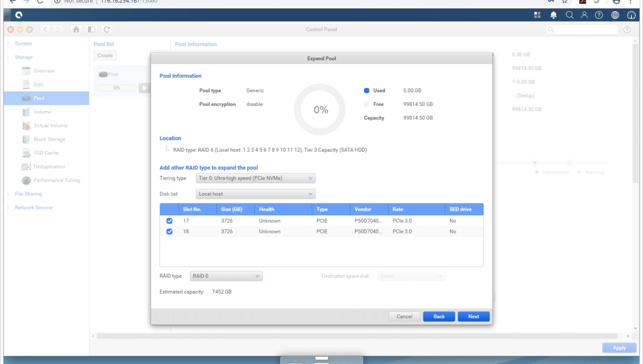This screenshot has width=643, height=364.
Task: Toggle checkbox for slot 17 disk
Action: [x=169, y=221]
